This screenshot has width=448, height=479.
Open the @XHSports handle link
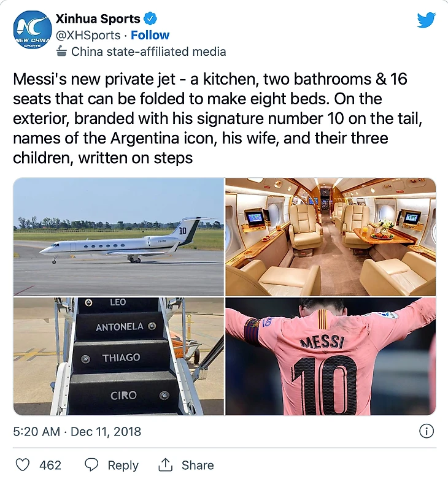pyautogui.click(x=88, y=35)
